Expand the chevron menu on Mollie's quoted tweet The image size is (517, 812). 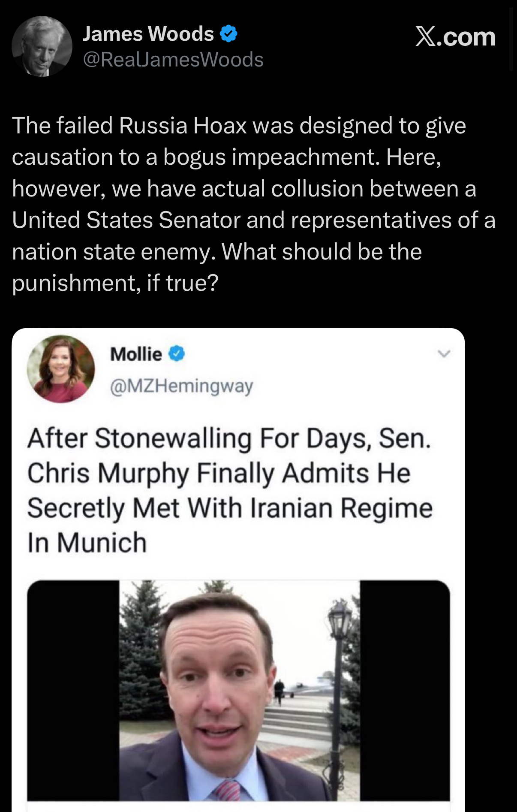tap(444, 354)
